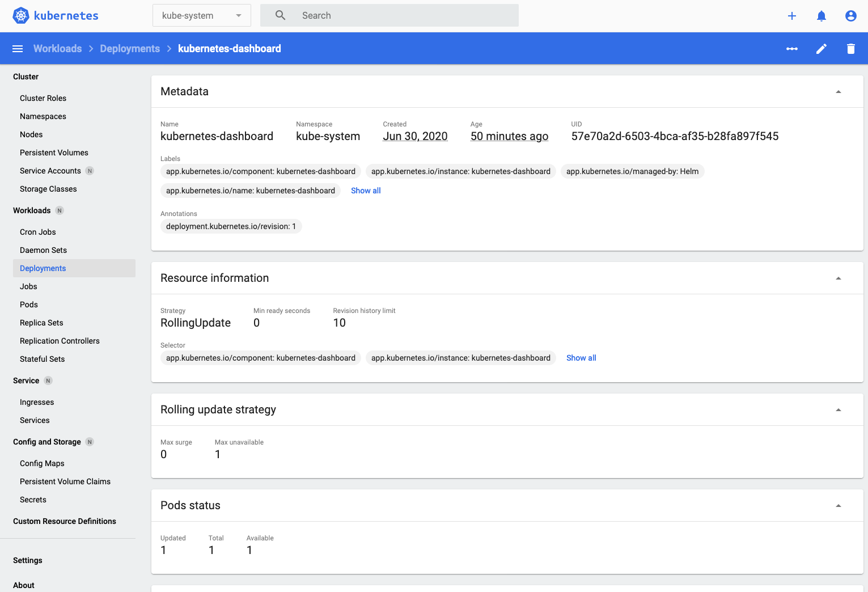Open the user account icon
868x592 pixels.
tap(851, 16)
